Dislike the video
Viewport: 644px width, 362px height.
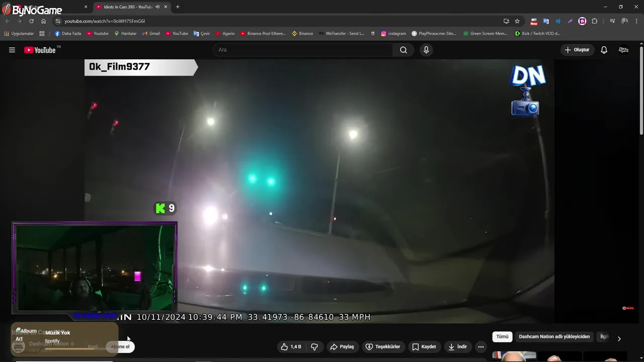[x=315, y=346]
